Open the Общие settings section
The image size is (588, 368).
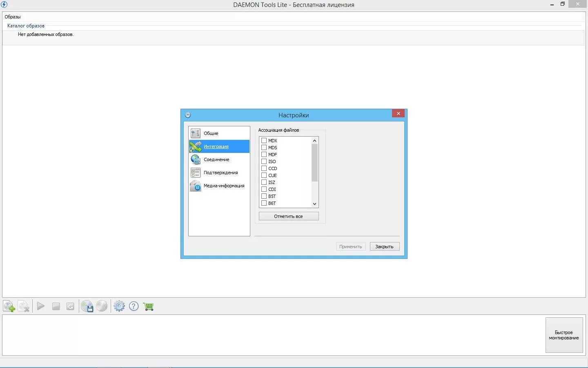coord(219,133)
